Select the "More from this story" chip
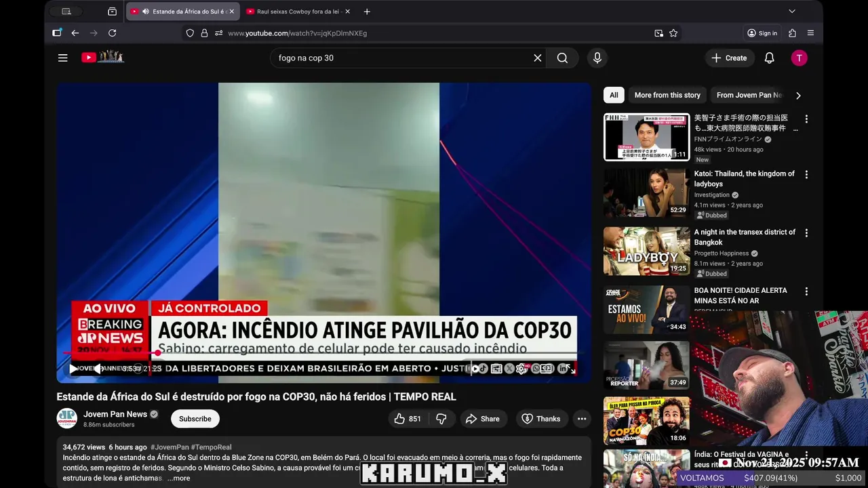This screenshot has height=488, width=868. point(667,95)
